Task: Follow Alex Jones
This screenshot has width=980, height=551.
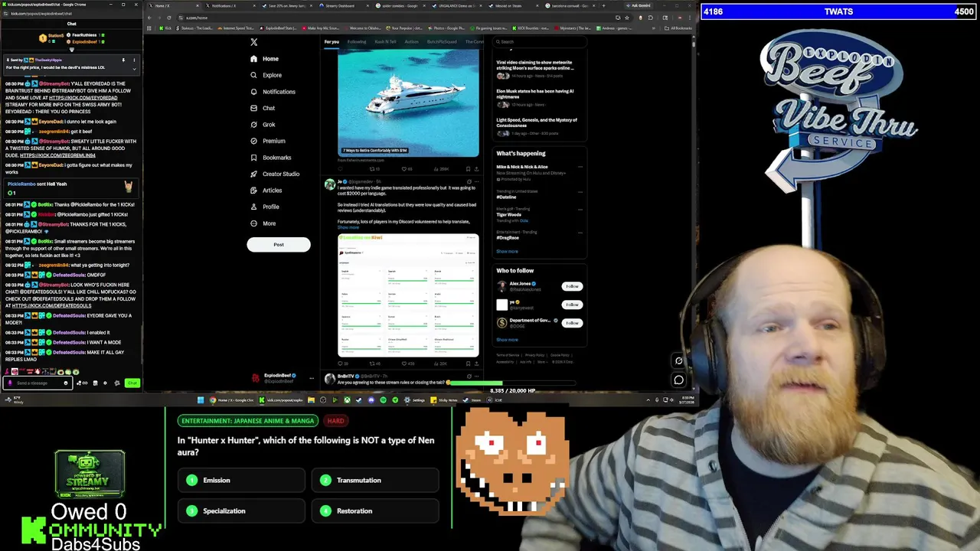Action: (572, 286)
